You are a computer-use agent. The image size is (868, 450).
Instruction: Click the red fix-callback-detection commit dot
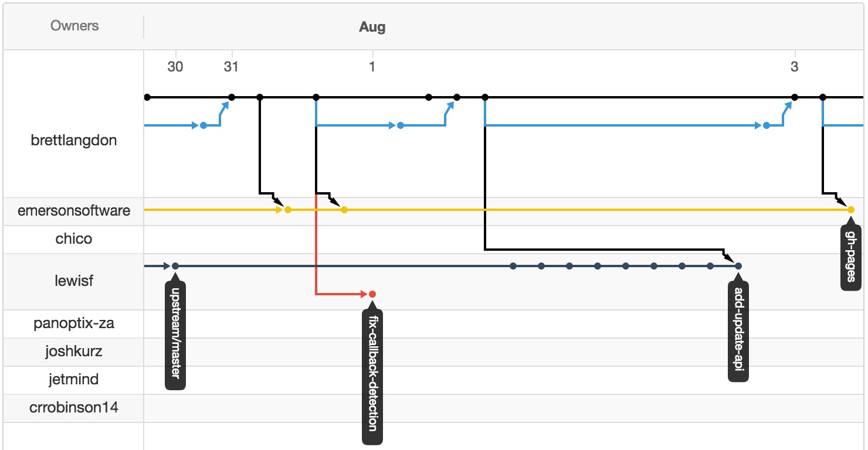[372, 294]
